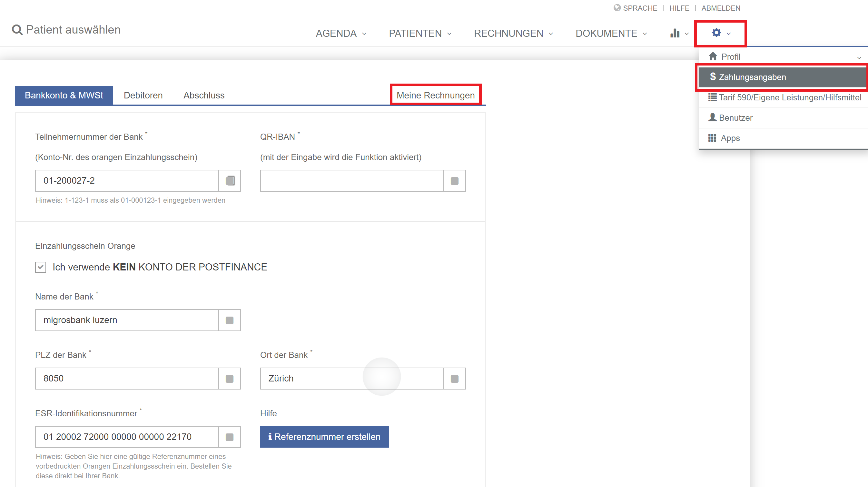The width and height of the screenshot is (868, 487).
Task: Click the square addon beside ESR-Identifikationsnummer field
Action: pyautogui.click(x=230, y=437)
